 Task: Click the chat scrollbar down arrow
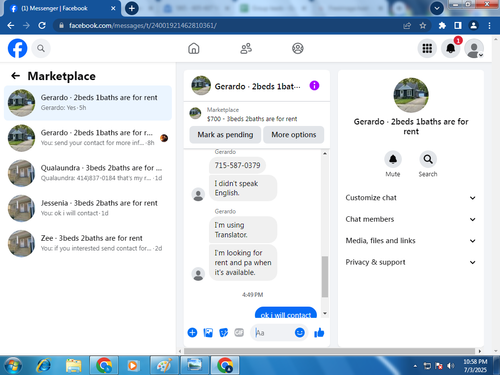point(325,313)
